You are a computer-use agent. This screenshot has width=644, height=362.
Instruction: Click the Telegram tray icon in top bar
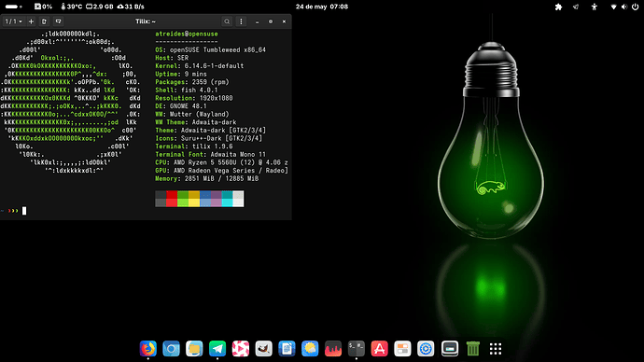click(576, 7)
